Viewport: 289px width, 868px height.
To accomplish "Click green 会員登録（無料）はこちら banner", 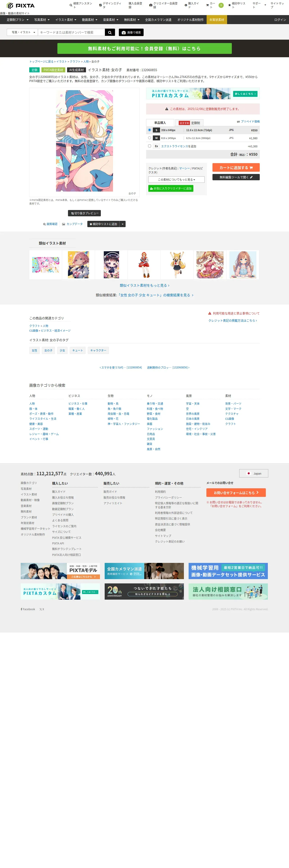I will [x=144, y=48].
